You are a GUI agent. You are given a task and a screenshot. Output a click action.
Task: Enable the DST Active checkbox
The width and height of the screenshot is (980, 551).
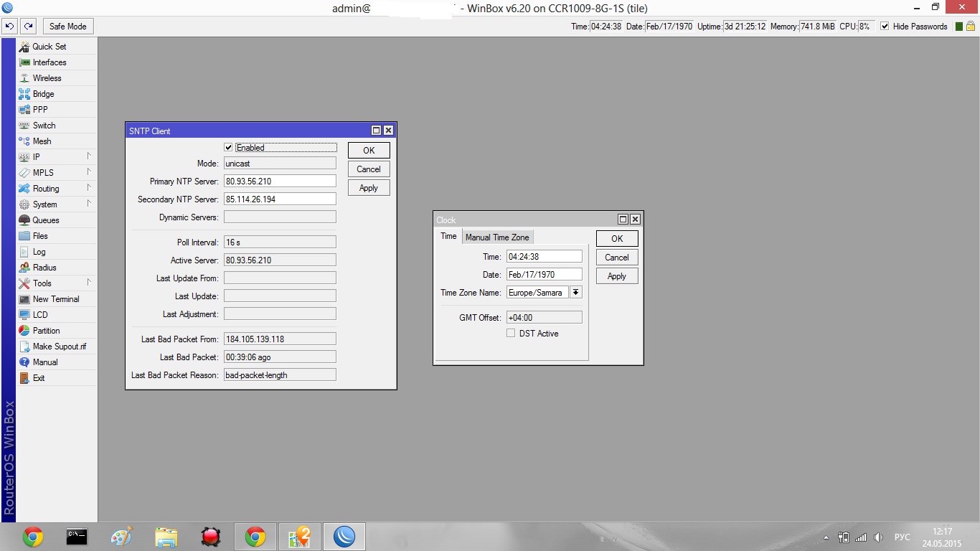pyautogui.click(x=511, y=334)
